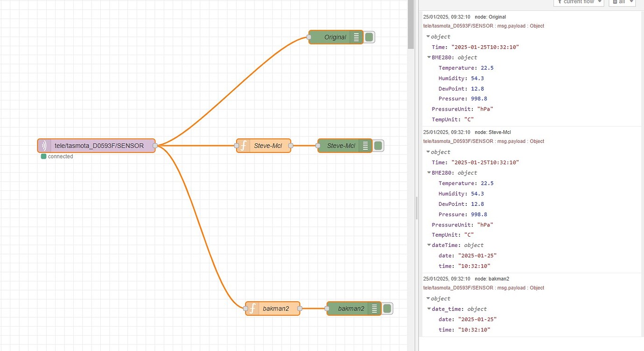Image resolution: width=644 pixels, height=351 pixels.
Task: Collapse the BME280 object in the first message
Action: (429, 57)
